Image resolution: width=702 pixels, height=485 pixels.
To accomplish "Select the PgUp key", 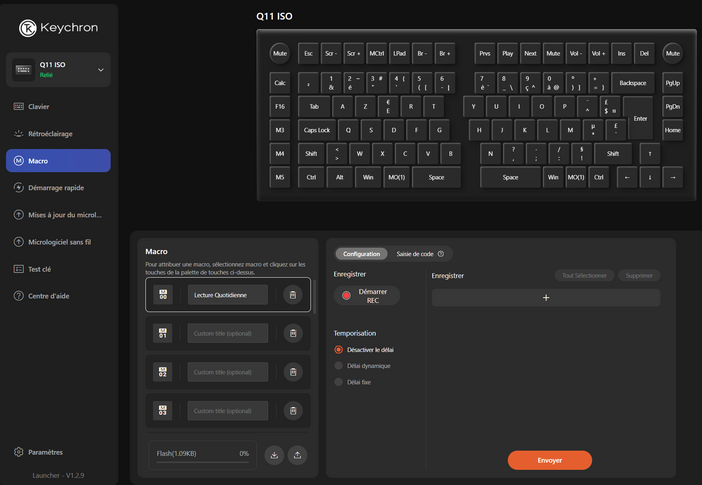I will click(x=672, y=83).
